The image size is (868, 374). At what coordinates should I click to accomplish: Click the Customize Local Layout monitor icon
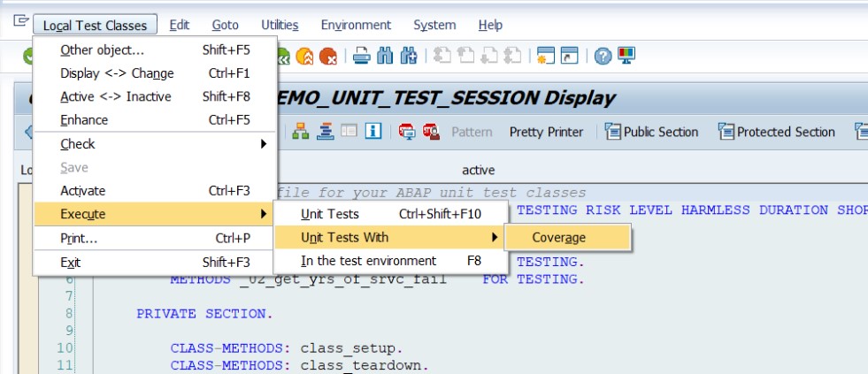click(626, 56)
